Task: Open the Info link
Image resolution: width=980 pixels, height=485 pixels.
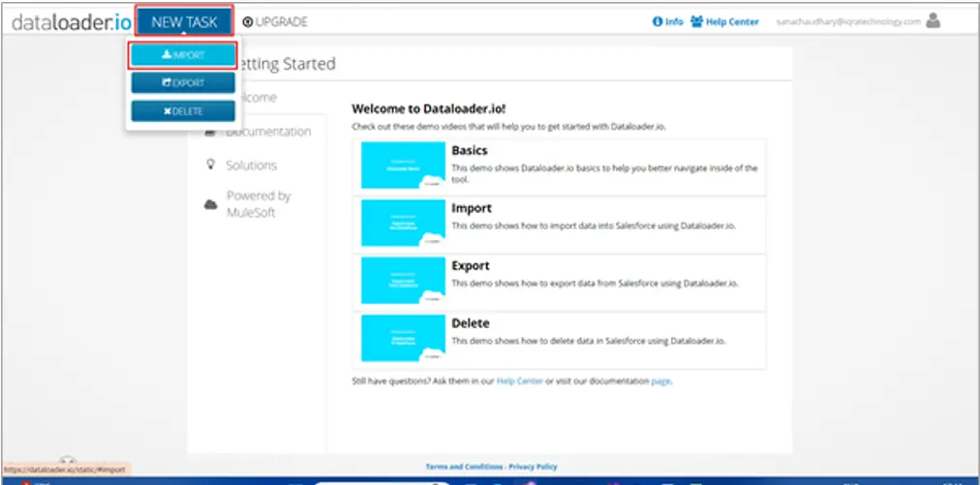Action: point(667,22)
